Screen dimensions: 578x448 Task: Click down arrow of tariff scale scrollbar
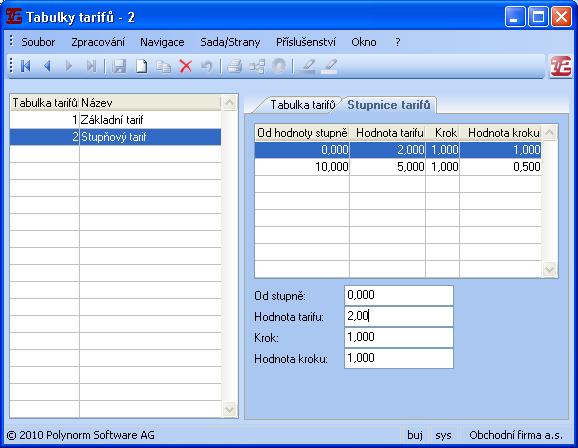click(x=549, y=270)
